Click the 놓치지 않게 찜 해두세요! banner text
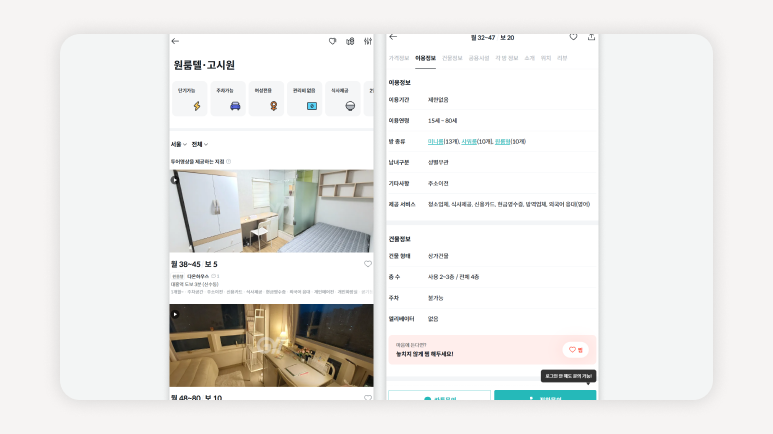The height and width of the screenshot is (434, 773). (424, 354)
